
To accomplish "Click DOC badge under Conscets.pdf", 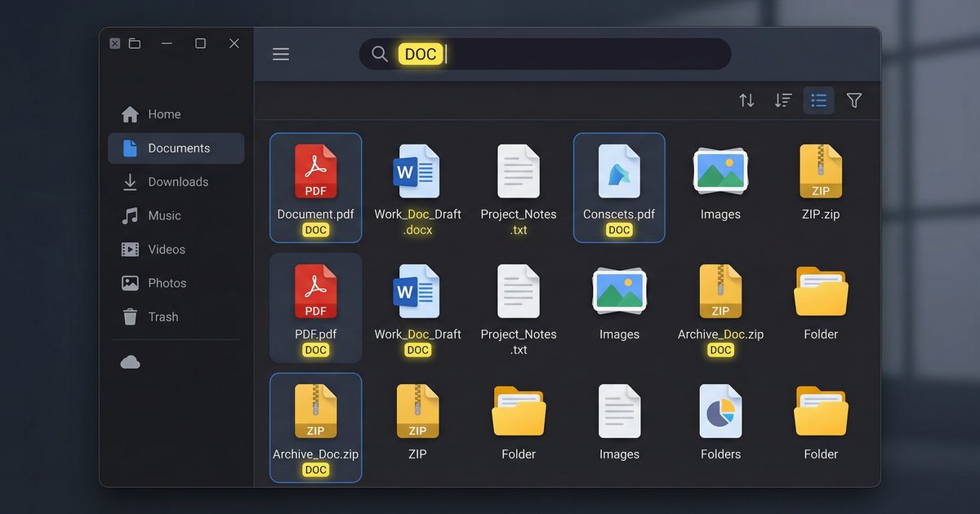I will point(619,230).
